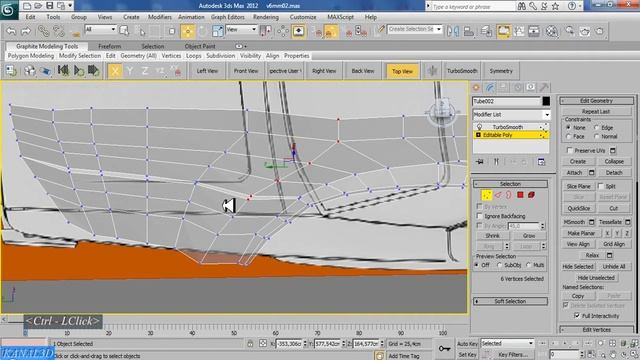640x360 pixels.
Task: Select SubObj preview selection radio
Action: point(499,265)
